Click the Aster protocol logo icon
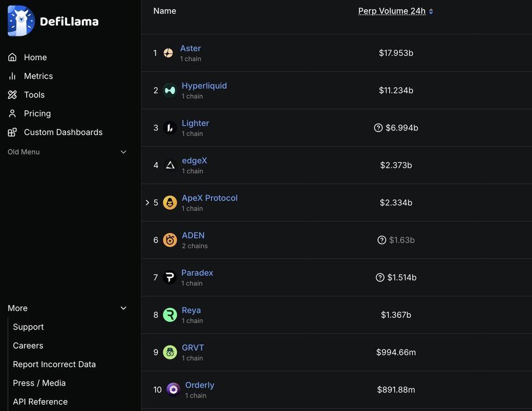The width and height of the screenshot is (532, 411). click(168, 53)
